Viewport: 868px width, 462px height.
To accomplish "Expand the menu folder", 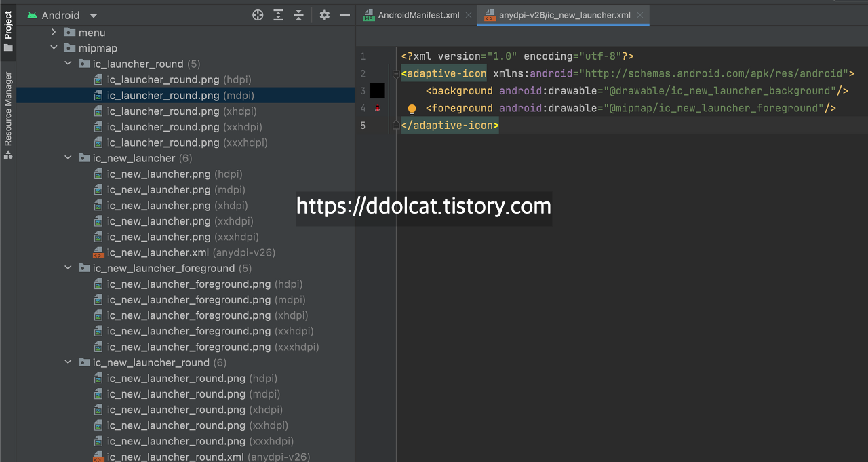I will (54, 33).
